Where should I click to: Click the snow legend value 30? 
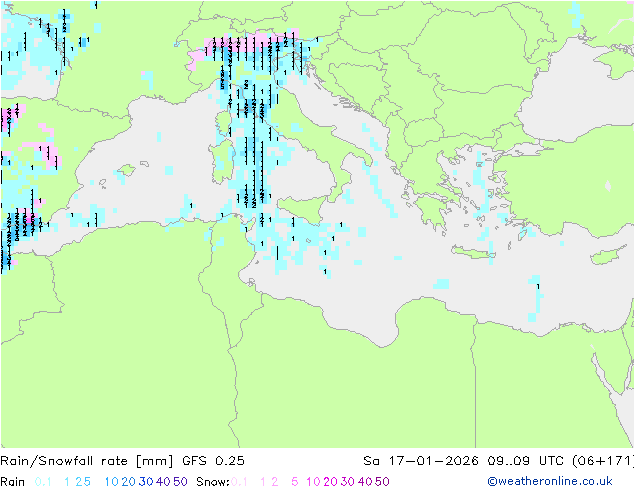pos(348,482)
